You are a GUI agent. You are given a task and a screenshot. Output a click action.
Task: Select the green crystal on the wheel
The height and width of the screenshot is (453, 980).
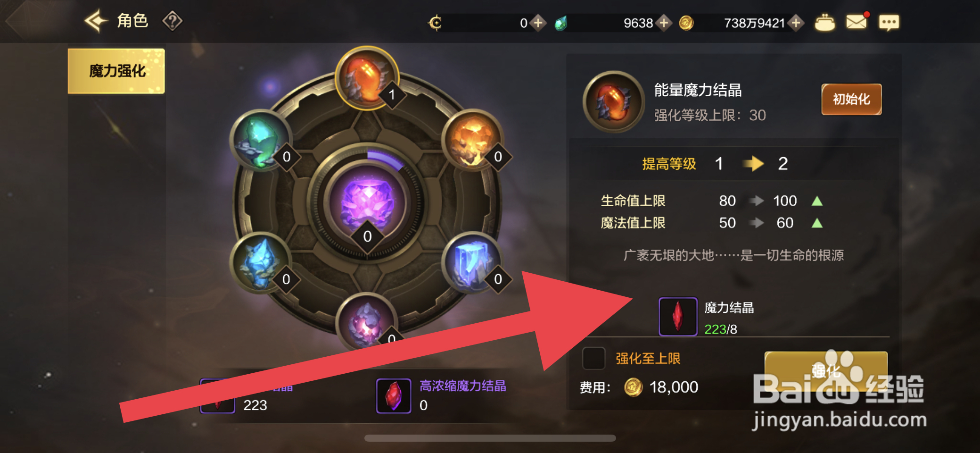pos(261,140)
